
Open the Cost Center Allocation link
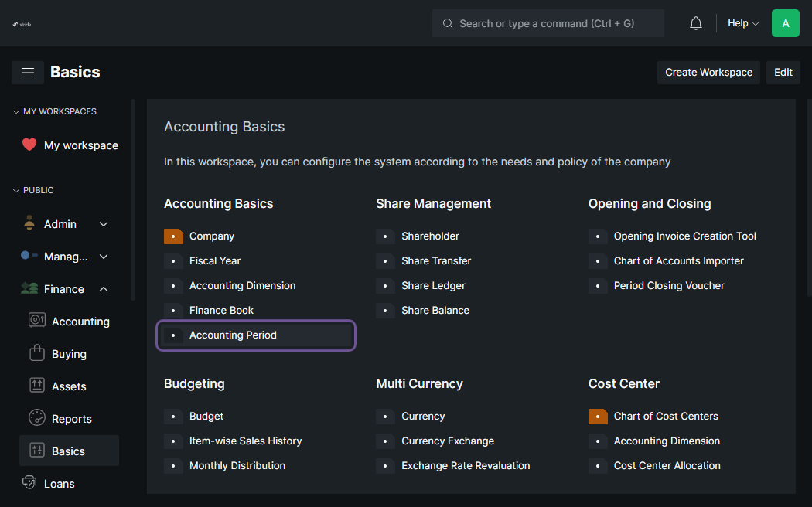pos(667,465)
